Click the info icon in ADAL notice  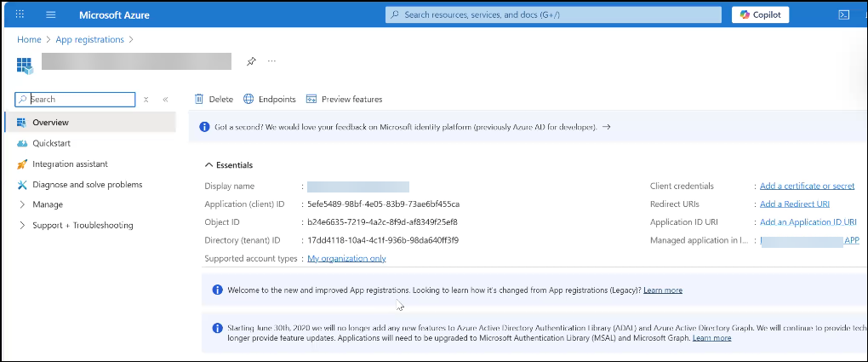[218, 328]
